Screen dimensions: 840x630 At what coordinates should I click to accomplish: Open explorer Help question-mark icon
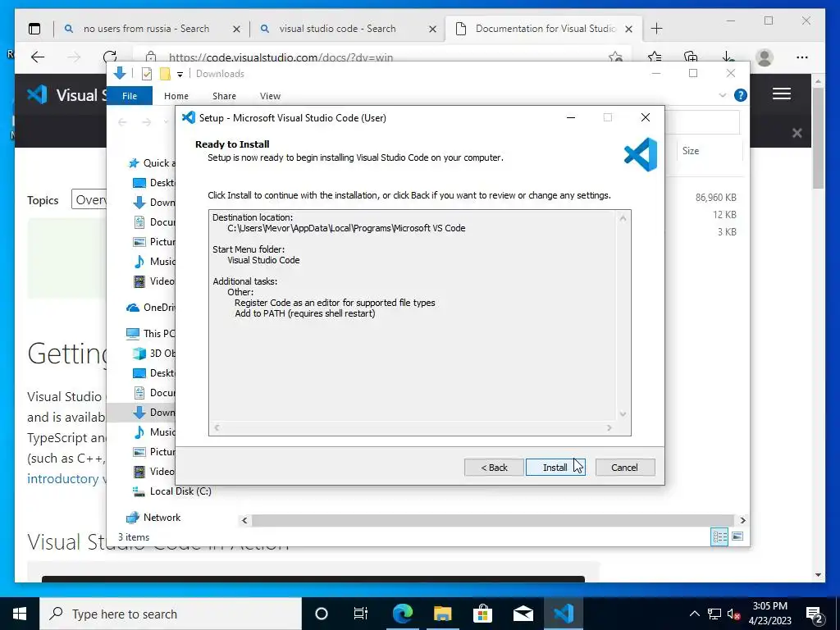click(741, 95)
